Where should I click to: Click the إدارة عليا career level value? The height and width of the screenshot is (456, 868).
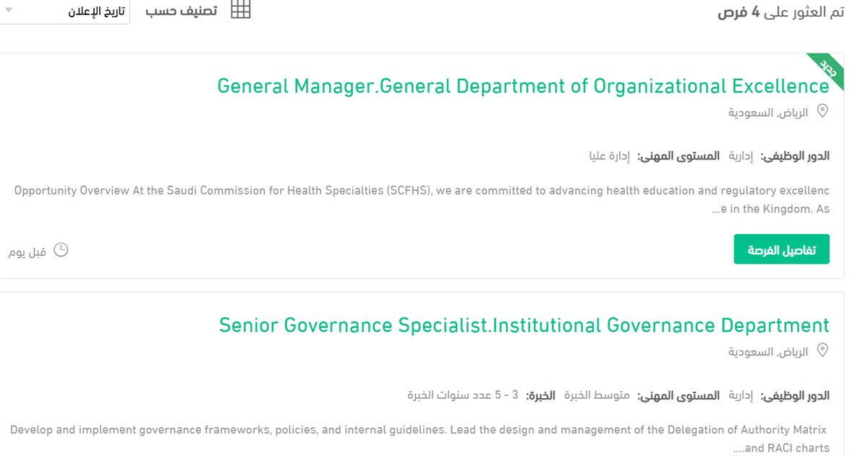coord(609,155)
